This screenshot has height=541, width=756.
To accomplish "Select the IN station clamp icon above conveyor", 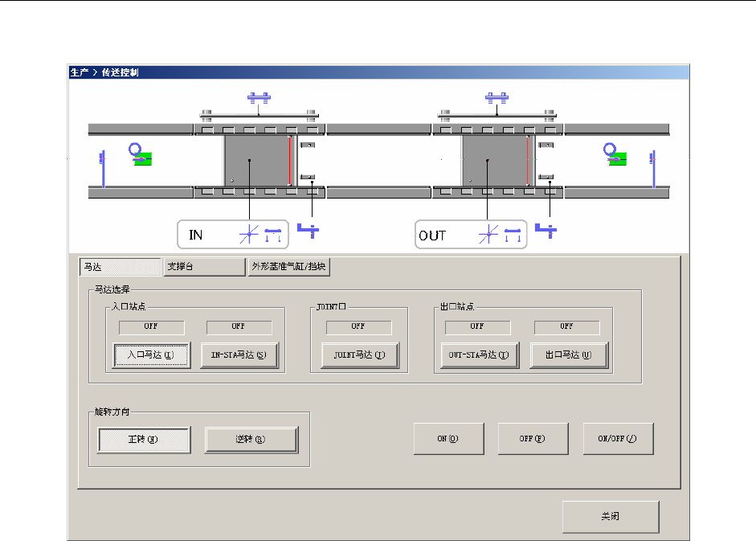I will [x=259, y=98].
